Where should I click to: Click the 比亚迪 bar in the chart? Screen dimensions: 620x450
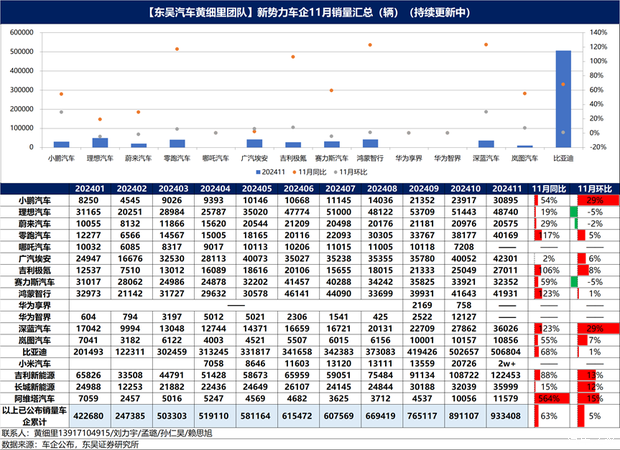click(x=564, y=98)
